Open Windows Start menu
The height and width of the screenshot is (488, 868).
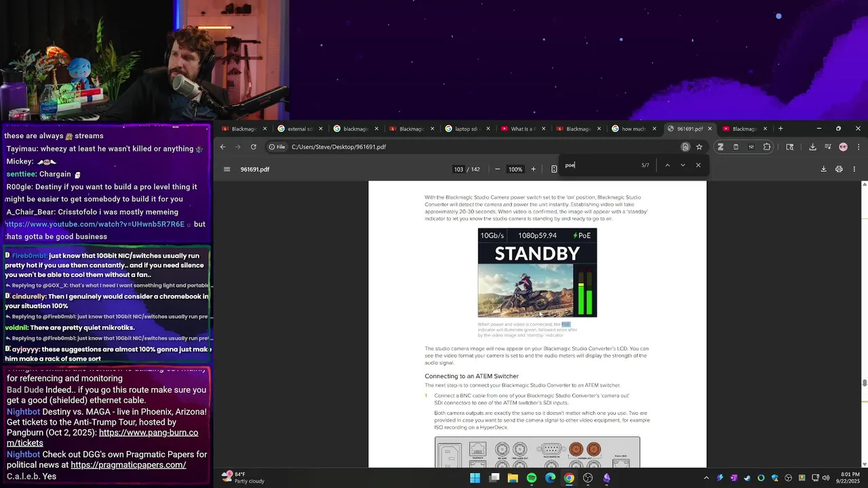coord(475,478)
